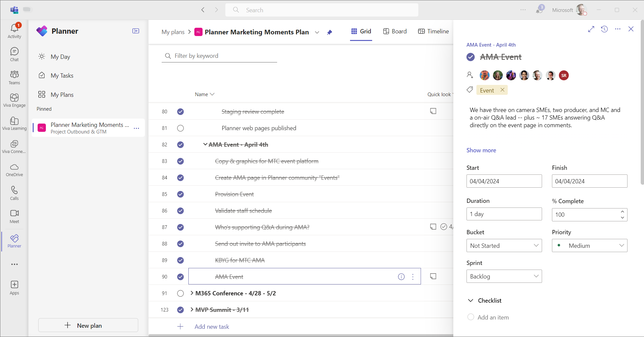Viewport: 644px width, 337px height.
Task: Click the % Complete stepper arrows
Action: tap(622, 214)
